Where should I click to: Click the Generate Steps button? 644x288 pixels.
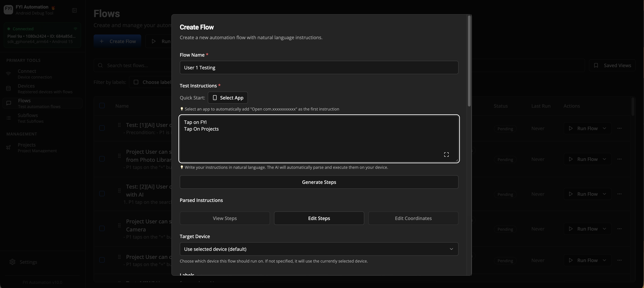(319, 182)
